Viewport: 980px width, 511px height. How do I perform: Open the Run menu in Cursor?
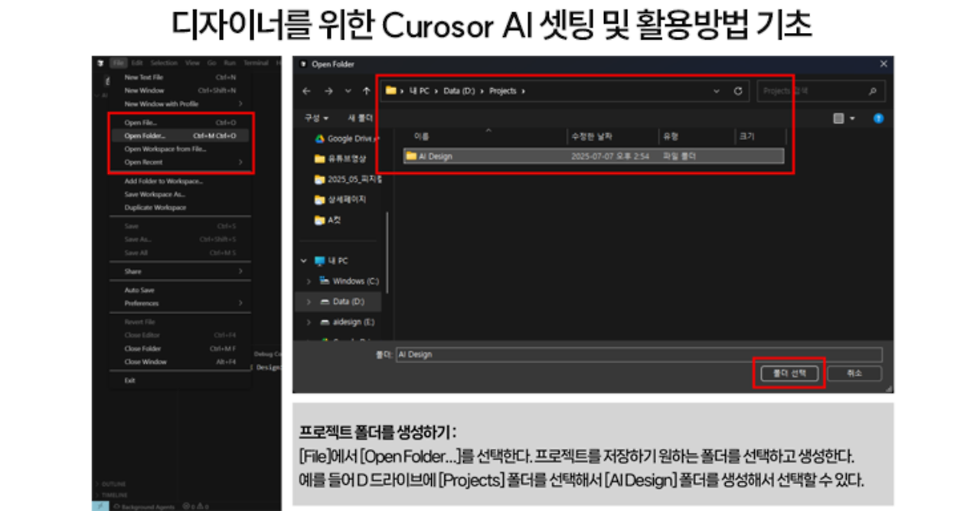pyautogui.click(x=229, y=63)
